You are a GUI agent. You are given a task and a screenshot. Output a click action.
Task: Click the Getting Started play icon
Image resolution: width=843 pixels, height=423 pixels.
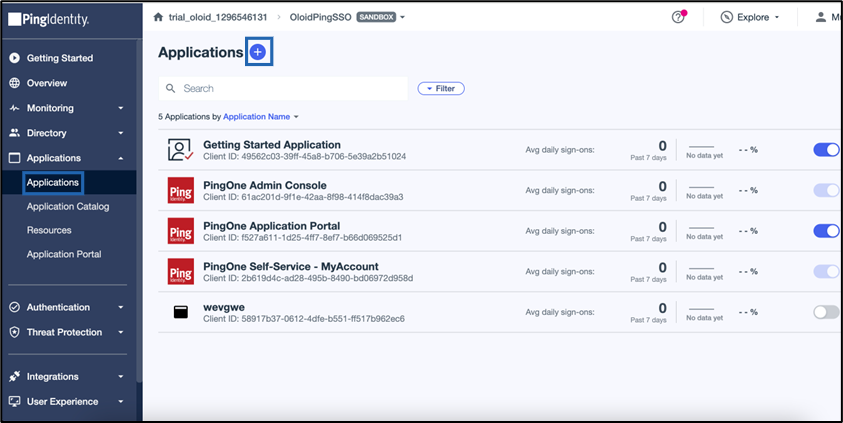pyautogui.click(x=15, y=58)
